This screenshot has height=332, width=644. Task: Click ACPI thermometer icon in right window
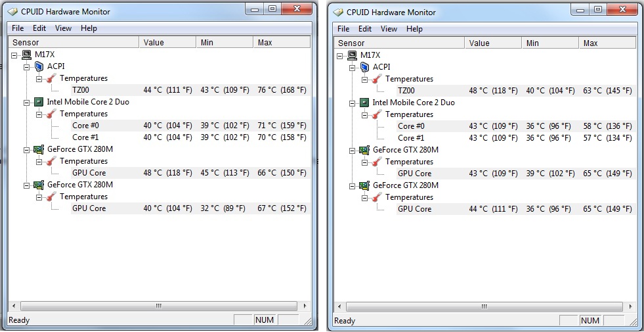click(377, 79)
